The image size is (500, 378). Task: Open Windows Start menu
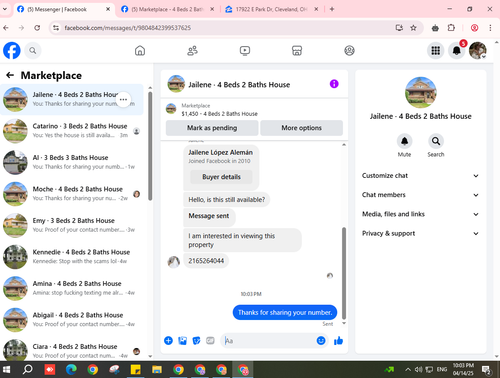tap(6, 369)
